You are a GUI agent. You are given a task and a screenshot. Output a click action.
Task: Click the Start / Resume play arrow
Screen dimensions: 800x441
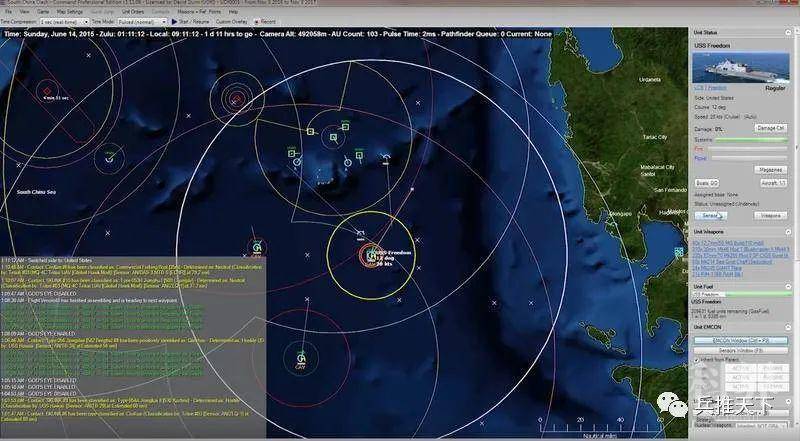pos(174,21)
